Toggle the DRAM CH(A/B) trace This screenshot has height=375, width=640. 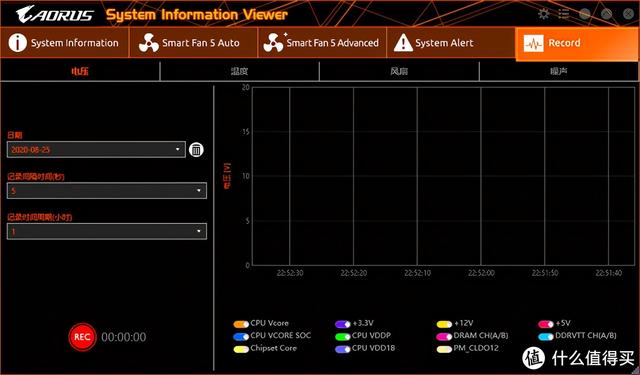pos(444,337)
